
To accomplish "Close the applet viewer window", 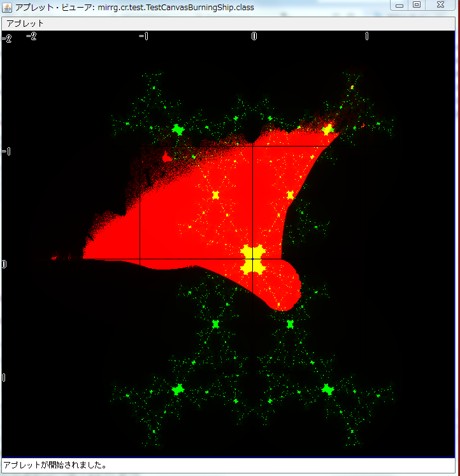I will tap(440, 5).
